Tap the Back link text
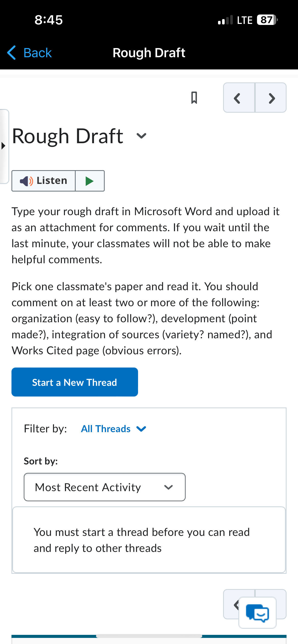Image resolution: width=298 pixels, height=644 pixels. 38,53
